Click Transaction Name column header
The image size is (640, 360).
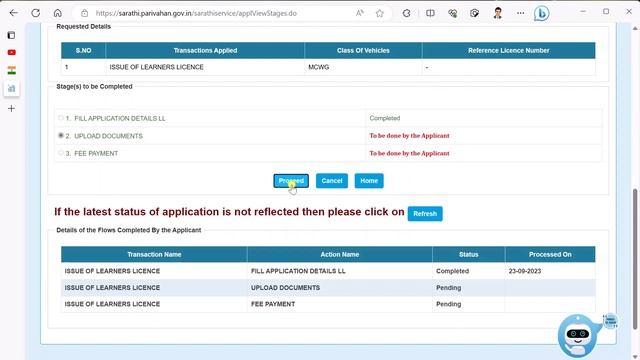pyautogui.click(x=154, y=254)
